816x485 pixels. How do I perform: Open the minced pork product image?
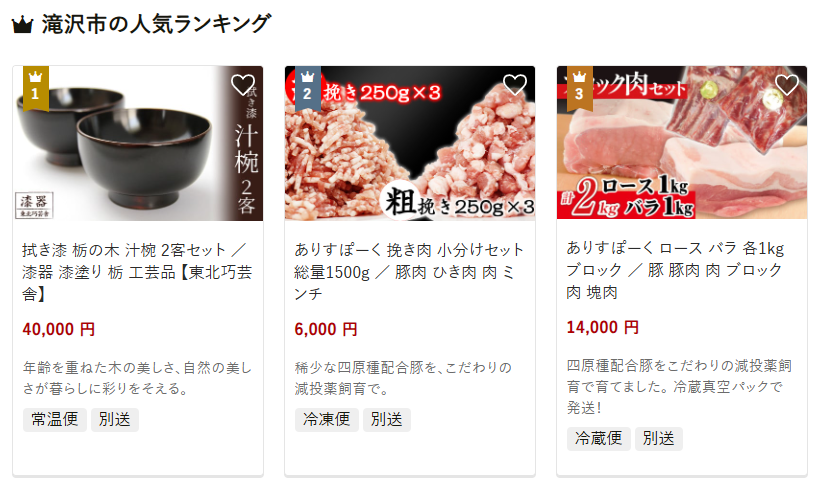pyautogui.click(x=410, y=143)
